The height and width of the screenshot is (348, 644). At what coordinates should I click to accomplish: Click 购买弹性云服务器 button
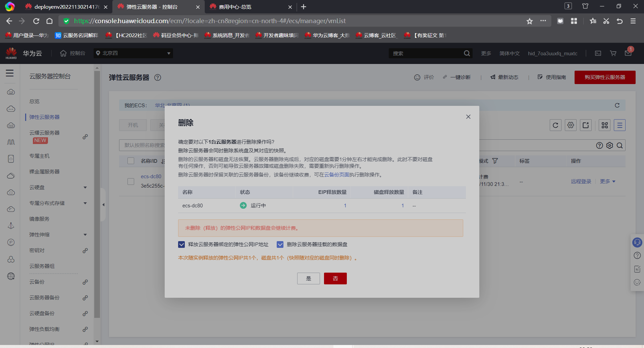(605, 77)
